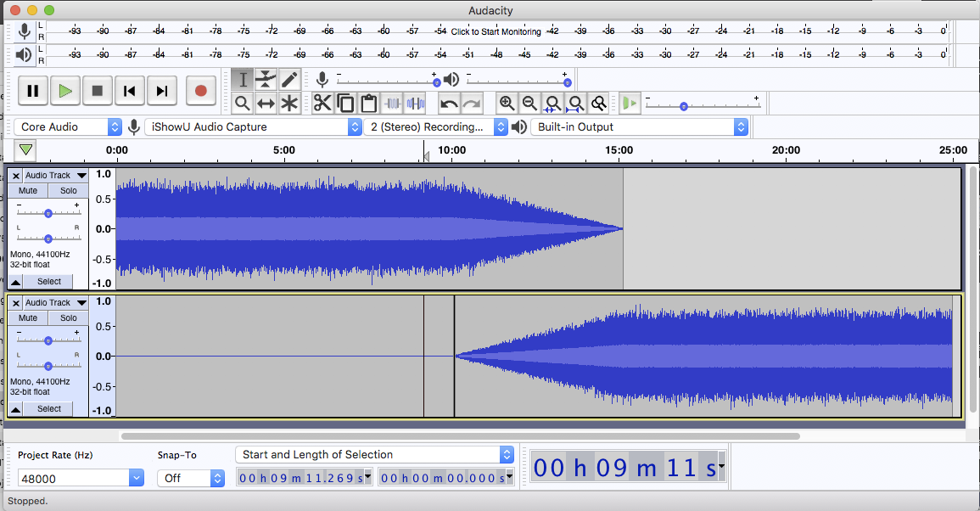980x511 pixels.
Task: Start playback with the green Play button
Action: pyautogui.click(x=65, y=92)
